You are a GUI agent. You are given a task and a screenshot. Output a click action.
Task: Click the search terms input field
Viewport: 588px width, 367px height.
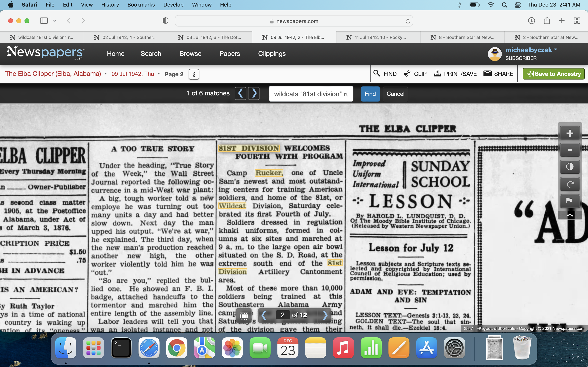tap(311, 94)
